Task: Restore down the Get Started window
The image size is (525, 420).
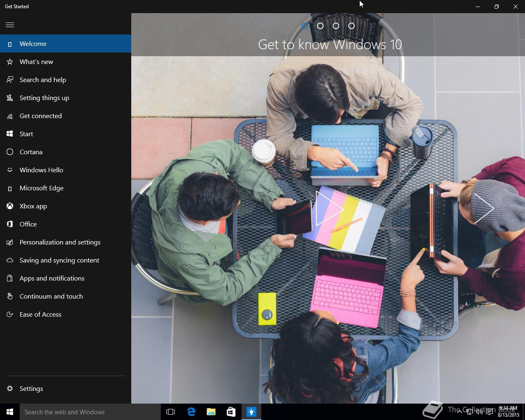Action: pyautogui.click(x=497, y=7)
